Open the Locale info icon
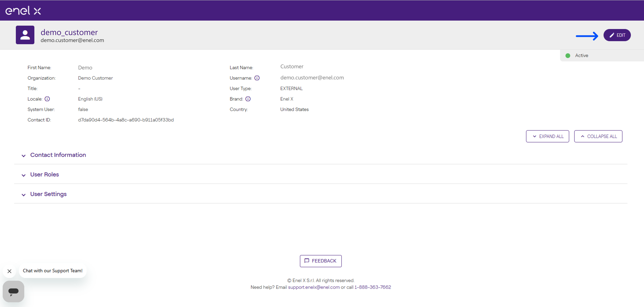Screen dimensions: 644x307 [47, 99]
